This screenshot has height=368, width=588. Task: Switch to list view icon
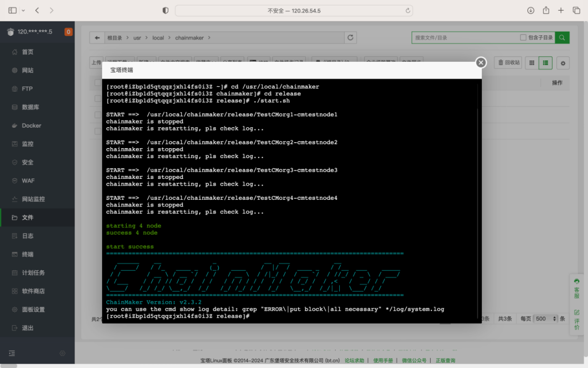545,63
